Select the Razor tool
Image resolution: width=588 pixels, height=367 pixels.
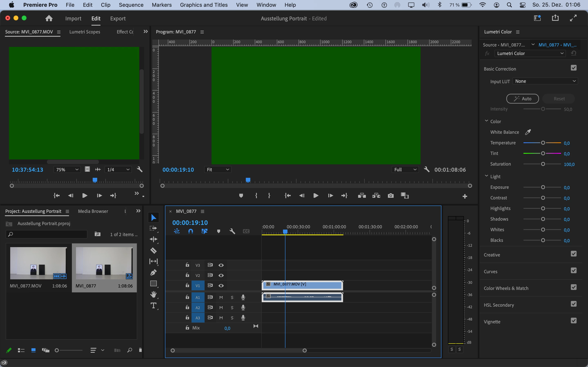pyautogui.click(x=153, y=250)
